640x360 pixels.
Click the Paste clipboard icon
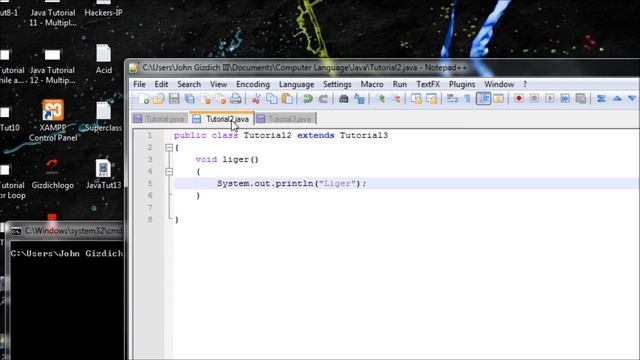[287, 99]
